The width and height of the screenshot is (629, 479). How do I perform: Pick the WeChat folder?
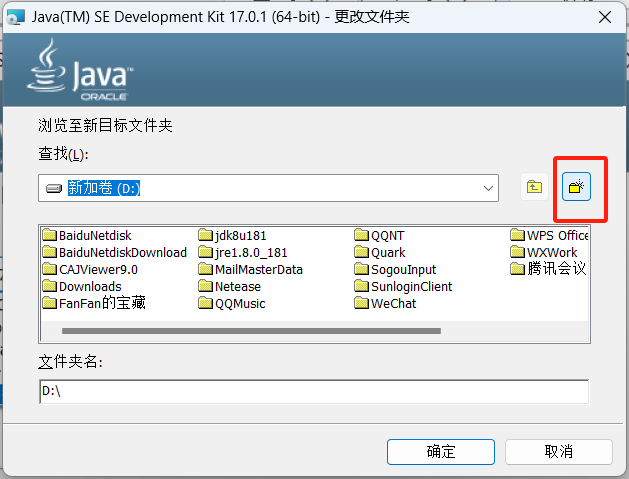(386, 304)
